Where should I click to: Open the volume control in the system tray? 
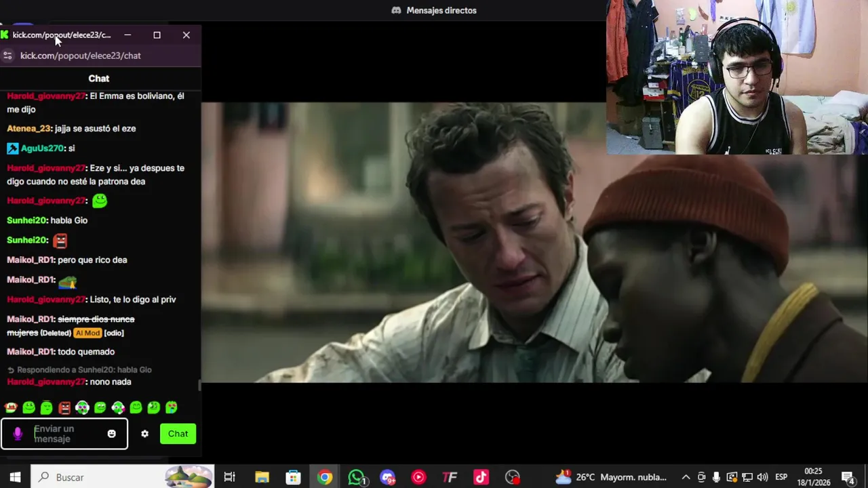(762, 477)
